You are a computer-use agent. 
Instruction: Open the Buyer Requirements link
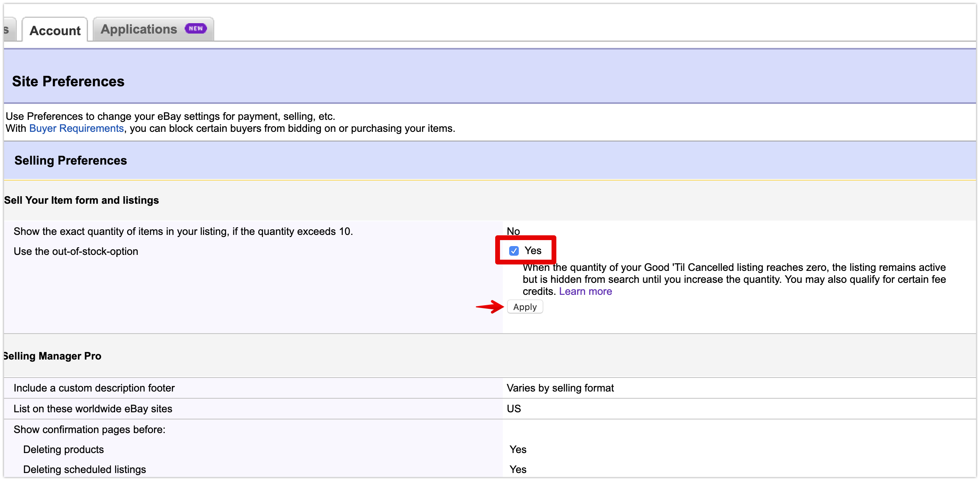76,128
